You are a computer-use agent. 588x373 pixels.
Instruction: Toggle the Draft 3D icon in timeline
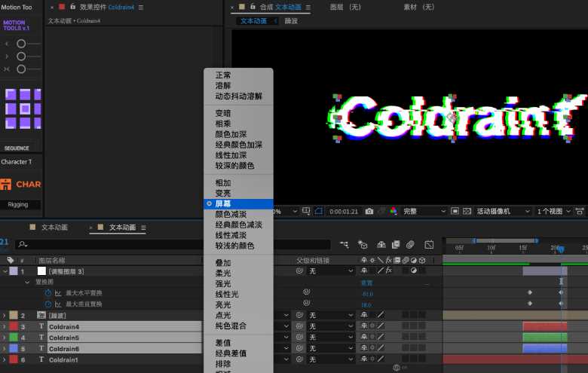click(x=363, y=245)
